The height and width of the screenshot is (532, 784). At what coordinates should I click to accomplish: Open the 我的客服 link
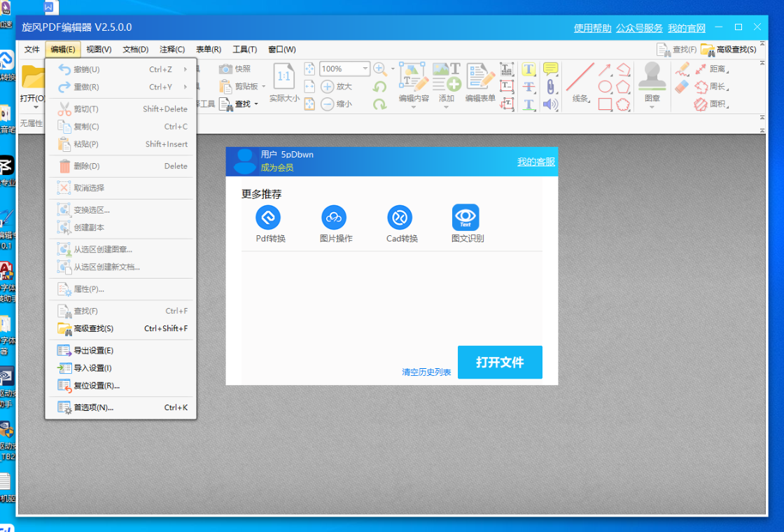[x=536, y=162]
